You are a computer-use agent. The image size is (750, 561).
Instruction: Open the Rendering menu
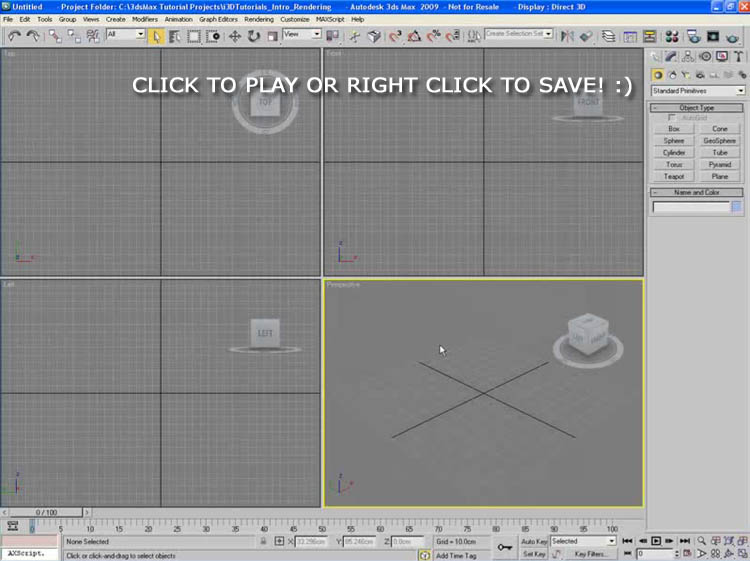pos(258,19)
